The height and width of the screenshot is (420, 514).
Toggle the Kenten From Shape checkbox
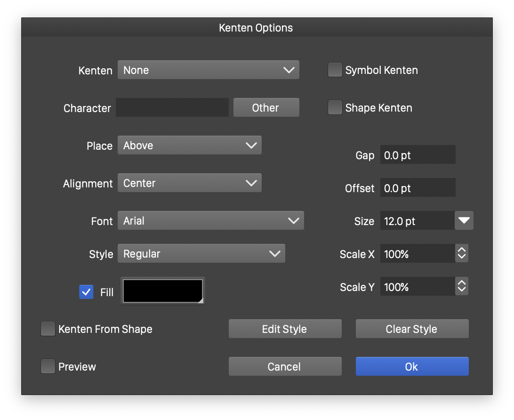[48, 329]
